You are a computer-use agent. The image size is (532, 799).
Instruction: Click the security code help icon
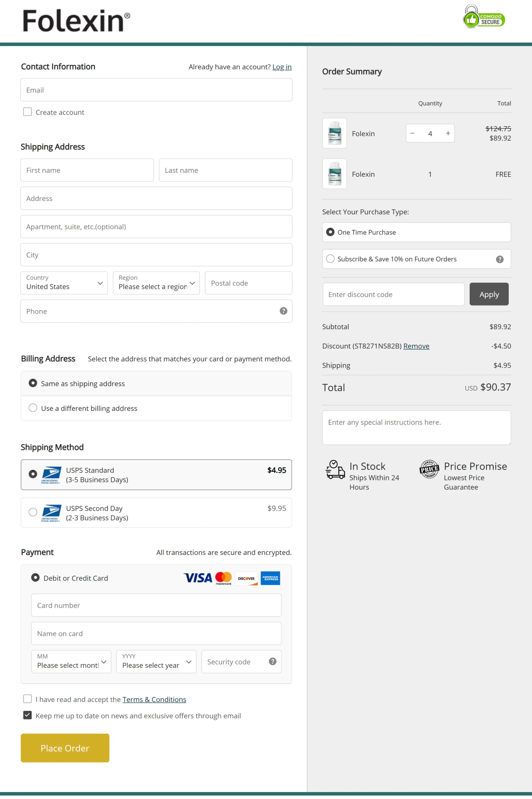pyautogui.click(x=272, y=661)
